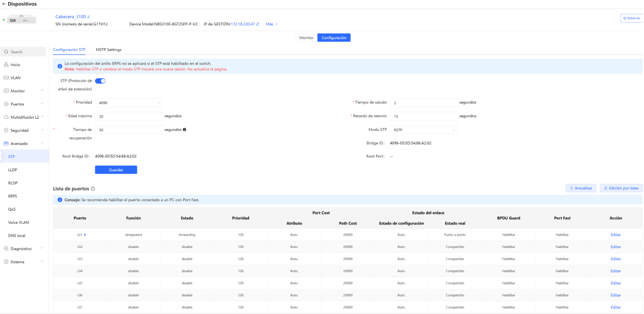The width and height of the screenshot is (644, 314).
Task: Open the Prioridad dropdown
Action: (129, 103)
